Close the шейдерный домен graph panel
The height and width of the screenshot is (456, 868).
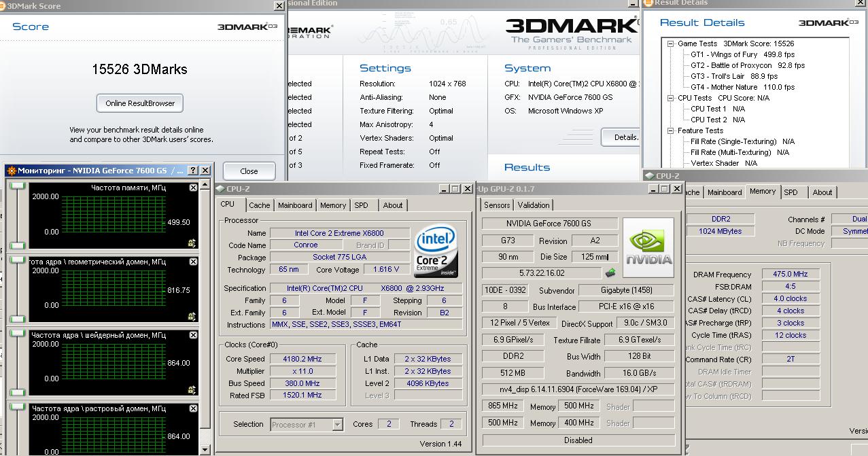(193, 335)
